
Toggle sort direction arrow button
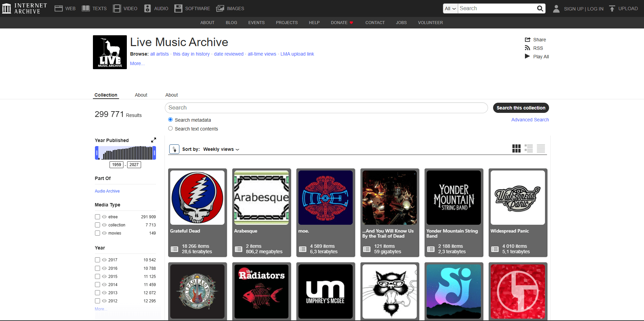pyautogui.click(x=174, y=149)
